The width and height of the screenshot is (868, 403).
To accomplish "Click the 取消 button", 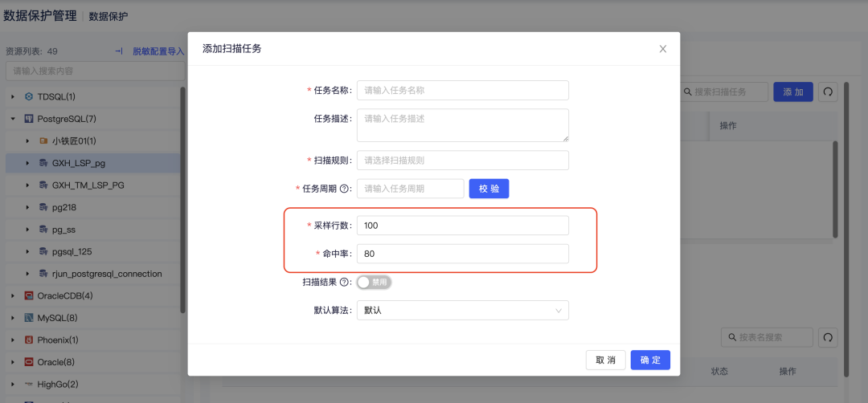I will click(x=606, y=360).
